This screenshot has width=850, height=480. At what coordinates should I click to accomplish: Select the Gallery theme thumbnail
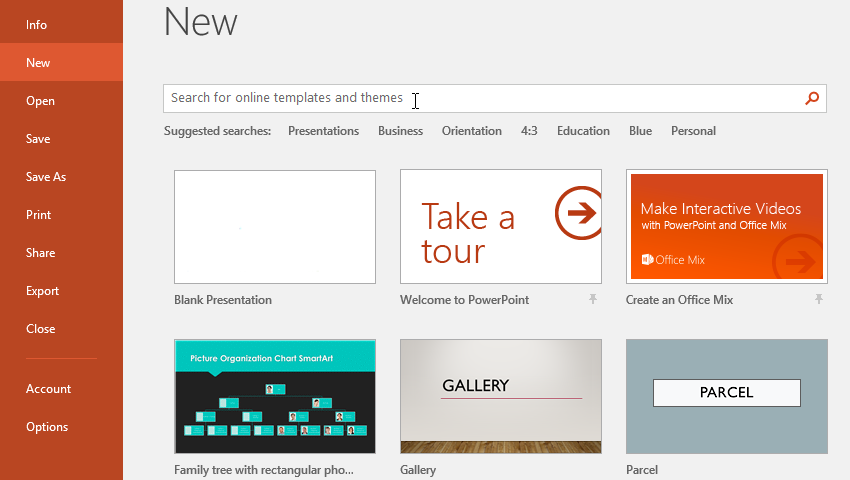pos(501,396)
